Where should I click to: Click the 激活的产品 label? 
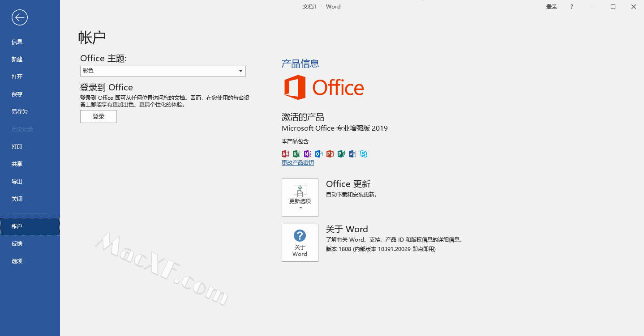tap(303, 117)
